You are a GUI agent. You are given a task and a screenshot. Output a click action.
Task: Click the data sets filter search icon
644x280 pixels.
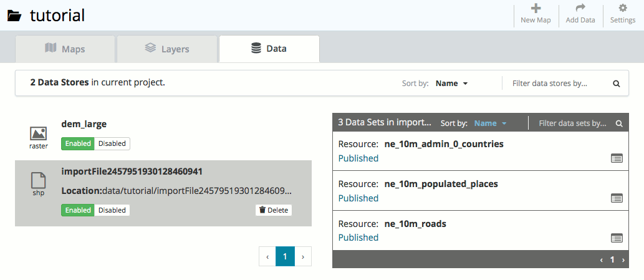click(619, 123)
